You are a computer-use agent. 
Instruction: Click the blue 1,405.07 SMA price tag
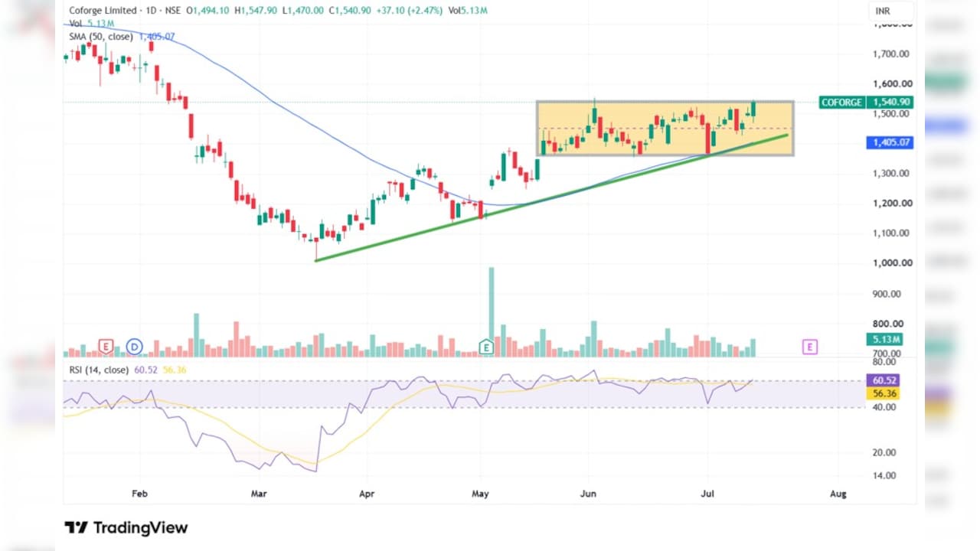(890, 142)
